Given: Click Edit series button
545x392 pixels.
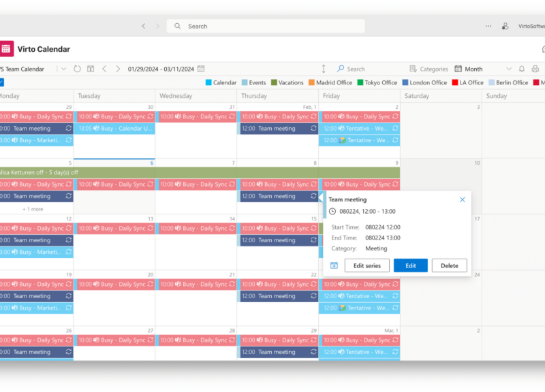Looking at the screenshot, I should [x=367, y=265].
